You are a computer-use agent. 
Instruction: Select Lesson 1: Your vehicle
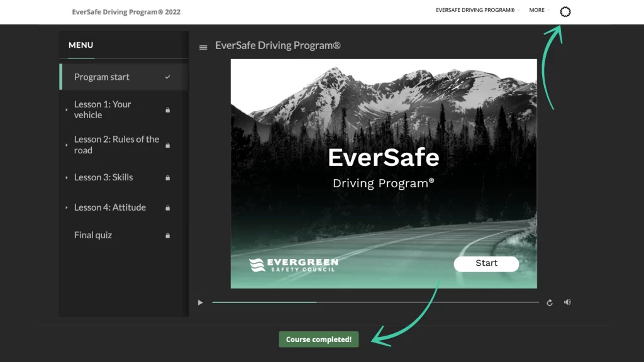coord(124,109)
